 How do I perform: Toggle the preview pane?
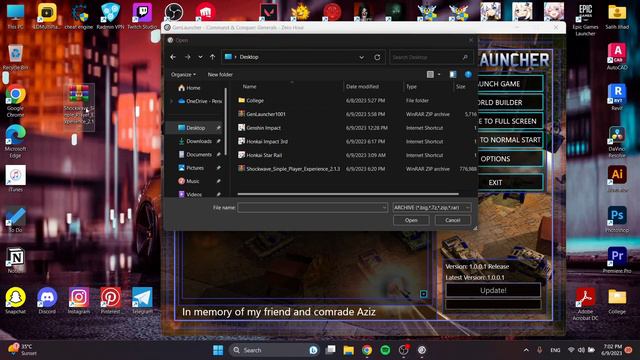tap(453, 74)
